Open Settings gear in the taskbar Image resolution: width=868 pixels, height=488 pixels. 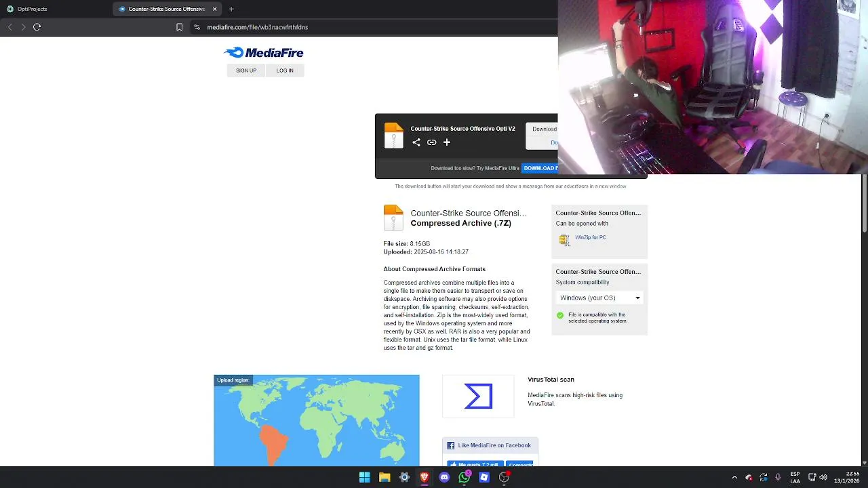[404, 477]
